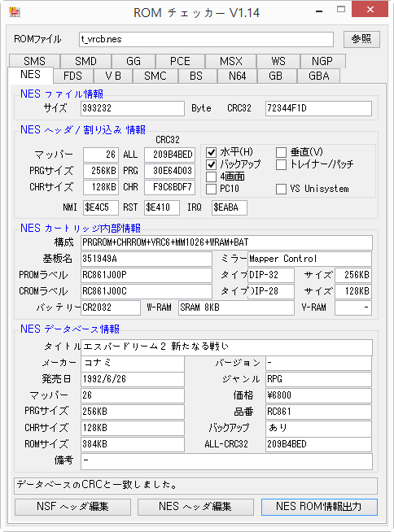Click the ALL CRC32 field in header section
The height and width of the screenshot is (532, 394).
tap(169, 155)
